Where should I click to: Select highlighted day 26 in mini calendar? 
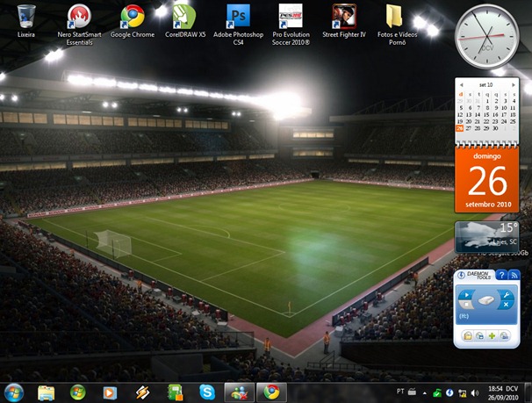(459, 128)
